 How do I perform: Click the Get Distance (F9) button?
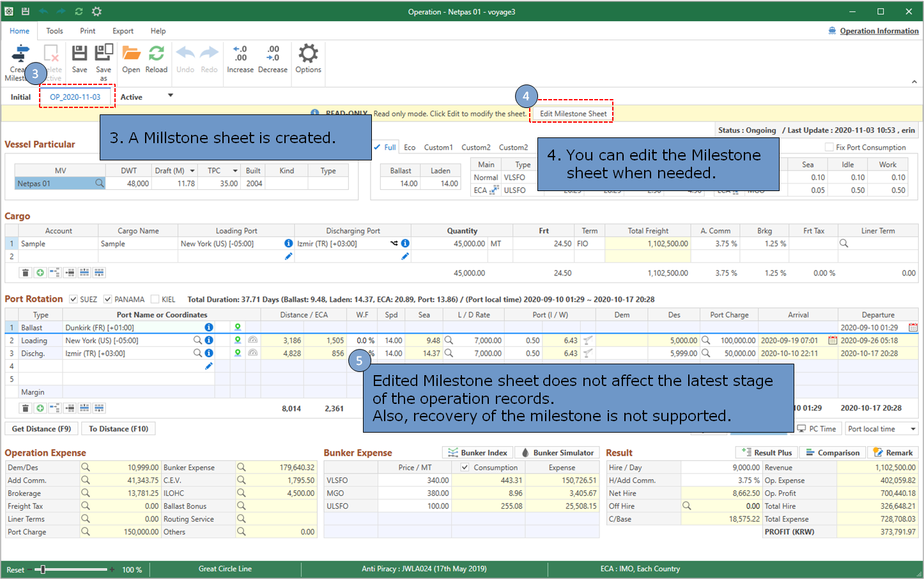(42, 429)
